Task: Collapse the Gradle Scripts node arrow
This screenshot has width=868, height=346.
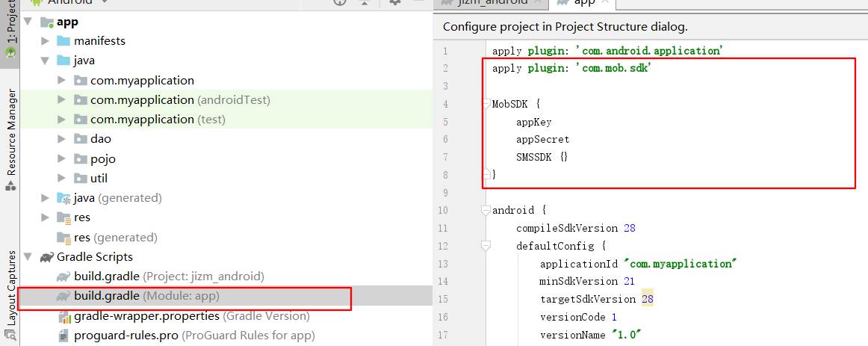Action: pyautogui.click(x=28, y=257)
